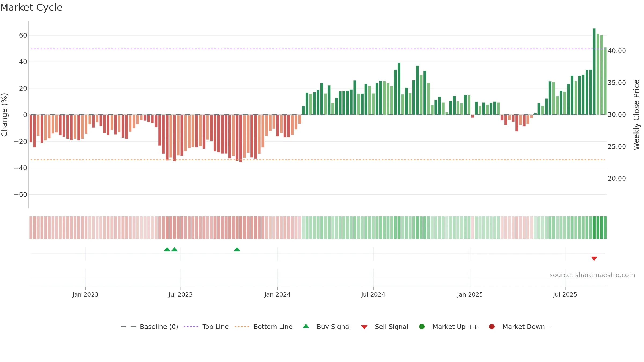Click the Jan 2023 axis label
The image size is (644, 362).
coord(85,294)
